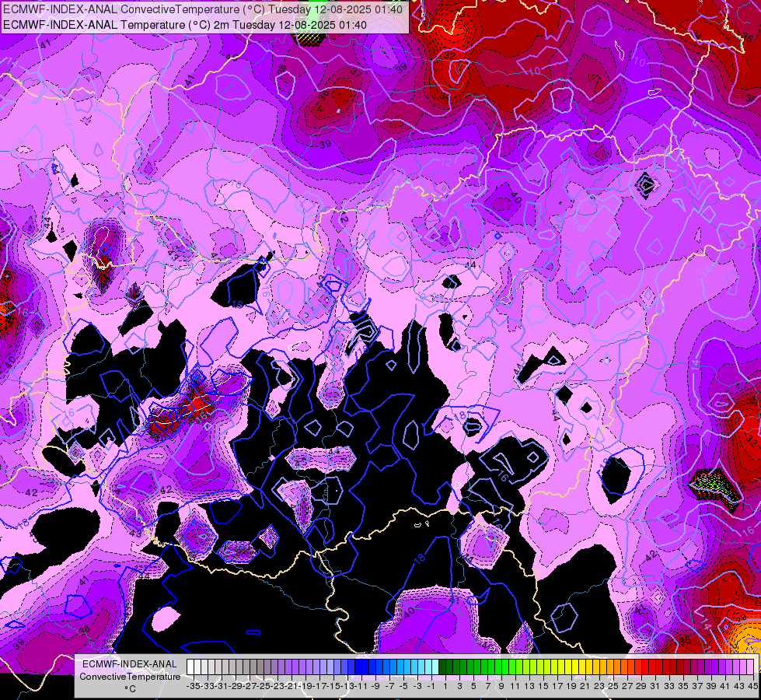
Task: Click the -5 value on the legend scale
Action: point(403,686)
